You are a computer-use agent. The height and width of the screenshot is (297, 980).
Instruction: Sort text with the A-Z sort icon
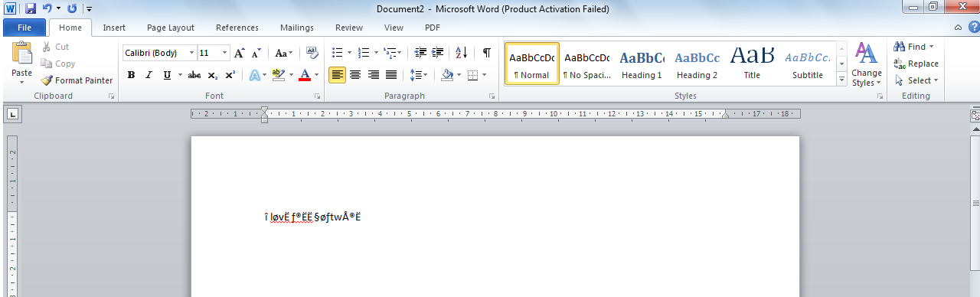pyautogui.click(x=461, y=53)
